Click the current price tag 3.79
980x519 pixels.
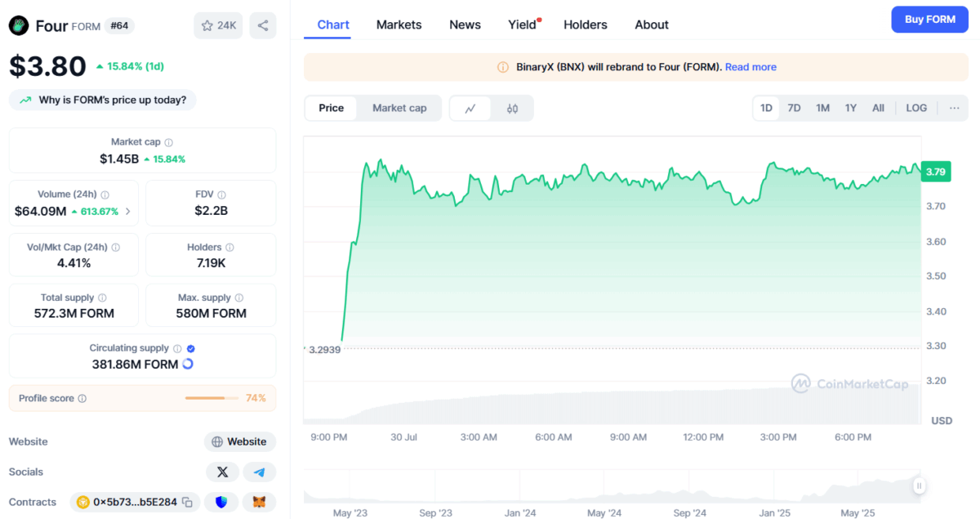pyautogui.click(x=935, y=172)
